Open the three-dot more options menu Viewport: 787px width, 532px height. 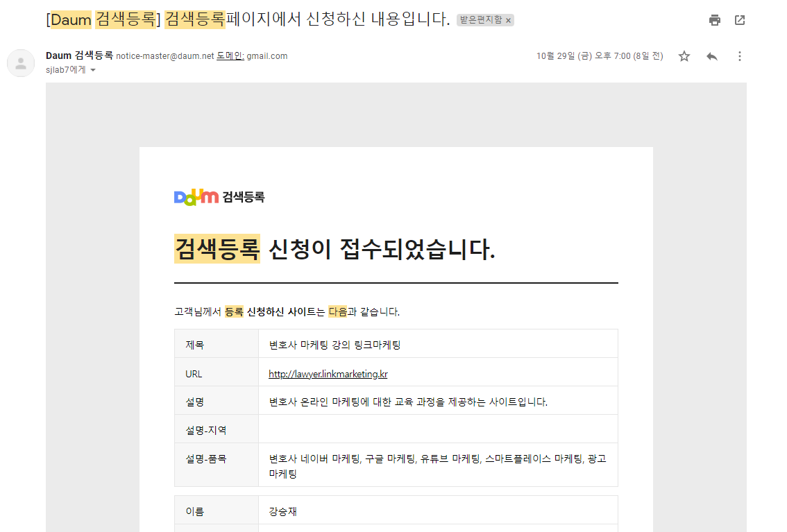pyautogui.click(x=740, y=56)
